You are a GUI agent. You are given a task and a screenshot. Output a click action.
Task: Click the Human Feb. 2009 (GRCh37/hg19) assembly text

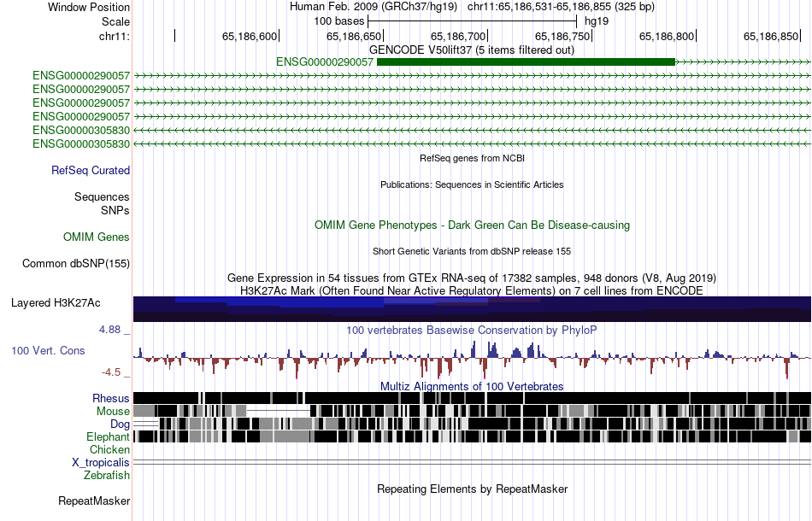[374, 7]
